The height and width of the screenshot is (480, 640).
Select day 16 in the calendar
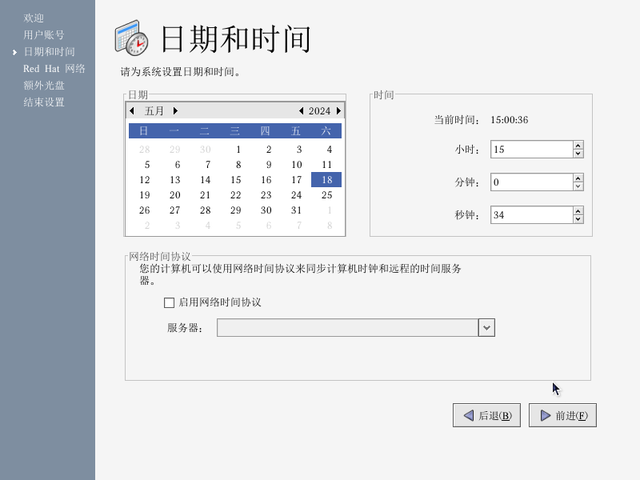tap(266, 180)
